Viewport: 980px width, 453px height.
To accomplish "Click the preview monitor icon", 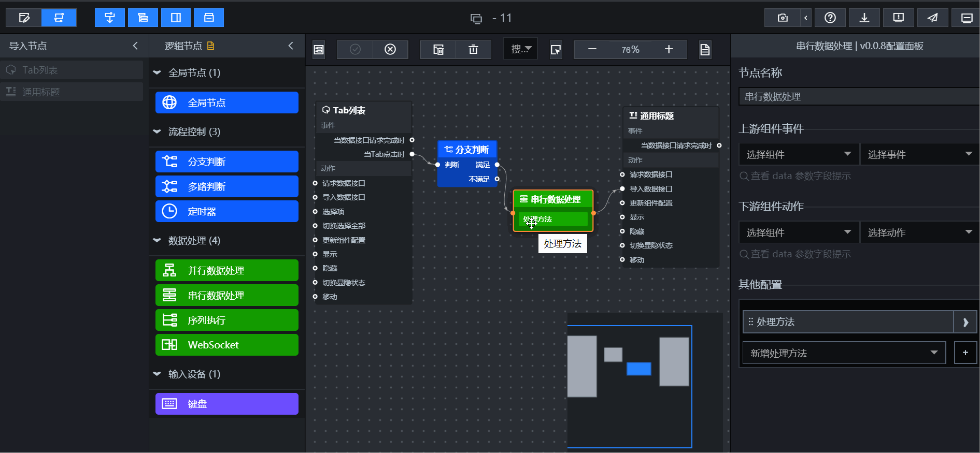I will pos(899,18).
